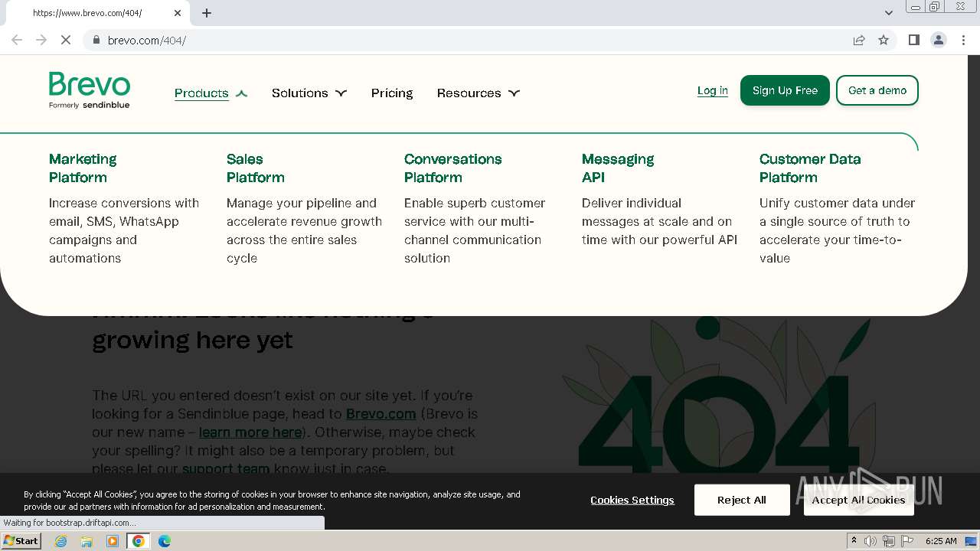
Task: Go back with the browser back arrow
Action: pyautogui.click(x=17, y=40)
